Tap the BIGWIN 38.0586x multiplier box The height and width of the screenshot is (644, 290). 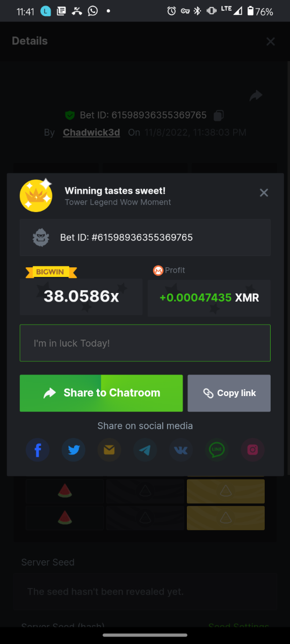pyautogui.click(x=81, y=296)
